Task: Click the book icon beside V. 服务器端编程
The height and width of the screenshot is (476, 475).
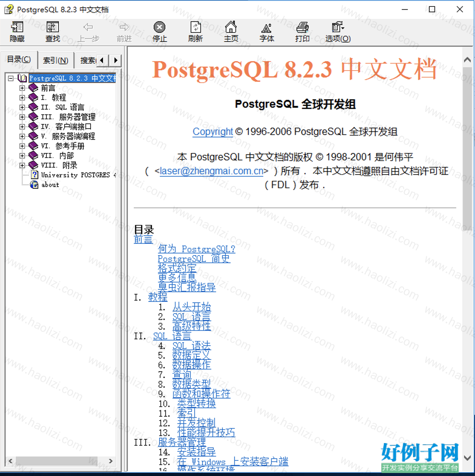Action: [x=33, y=136]
